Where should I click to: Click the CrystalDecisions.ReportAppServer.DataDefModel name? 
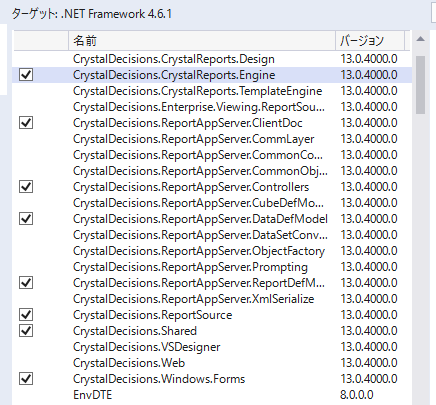(200, 219)
